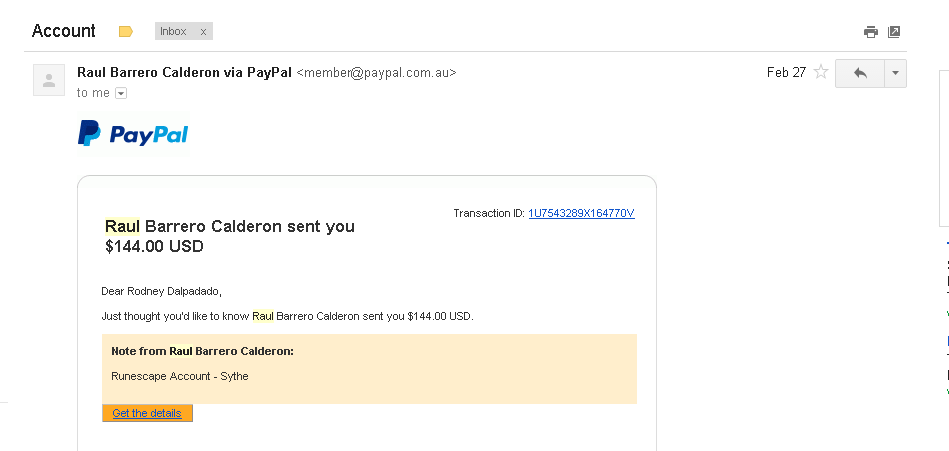Click the sender name Raul Barrero Calderon via PayPal
949x451 pixels.
(185, 73)
